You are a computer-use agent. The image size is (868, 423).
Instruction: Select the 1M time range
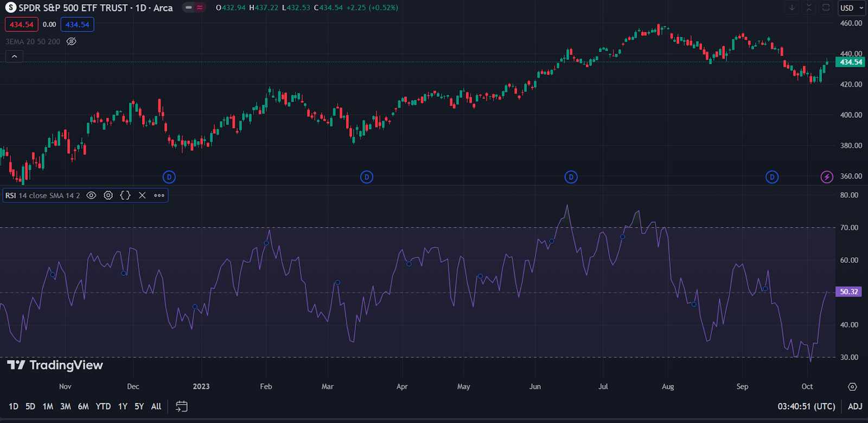(x=48, y=406)
